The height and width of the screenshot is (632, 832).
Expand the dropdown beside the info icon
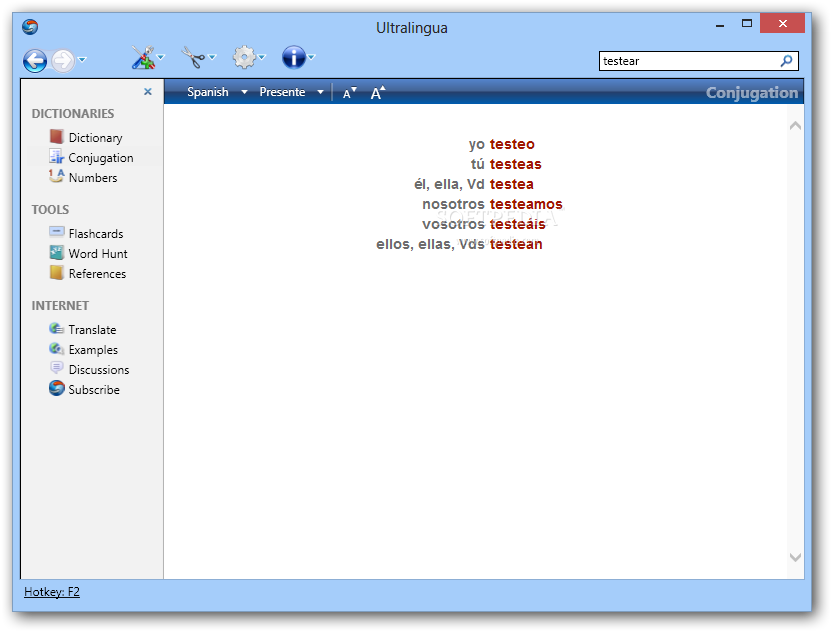point(311,57)
